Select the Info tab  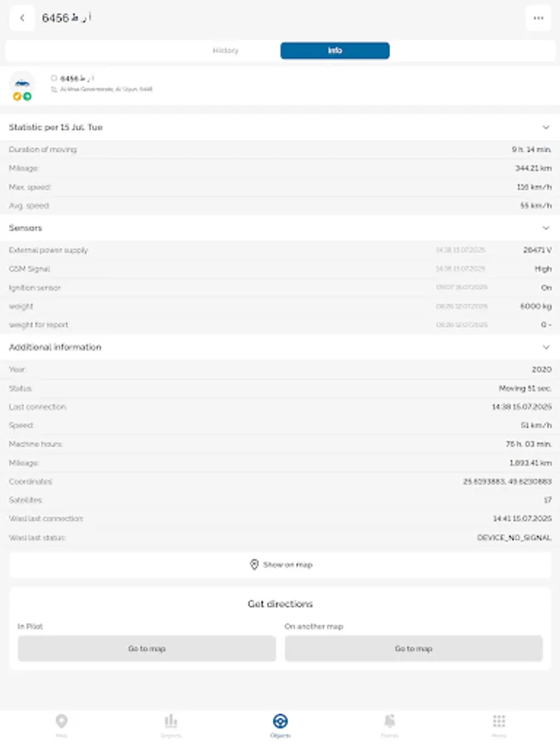click(334, 50)
